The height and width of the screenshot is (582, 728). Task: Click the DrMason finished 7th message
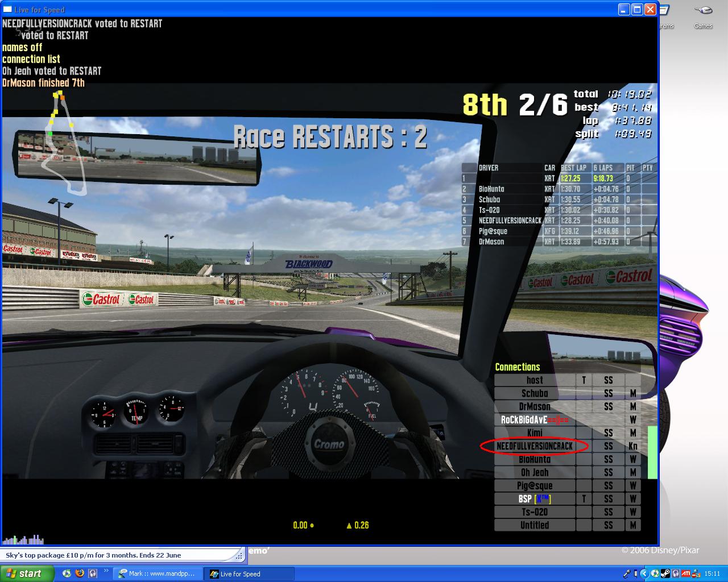pyautogui.click(x=43, y=83)
